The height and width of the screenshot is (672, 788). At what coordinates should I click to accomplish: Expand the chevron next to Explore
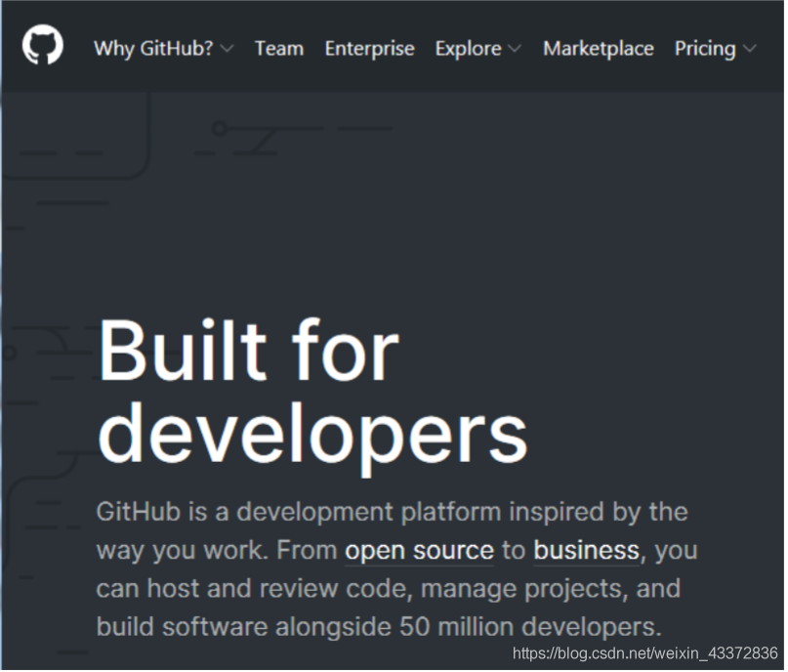(515, 49)
